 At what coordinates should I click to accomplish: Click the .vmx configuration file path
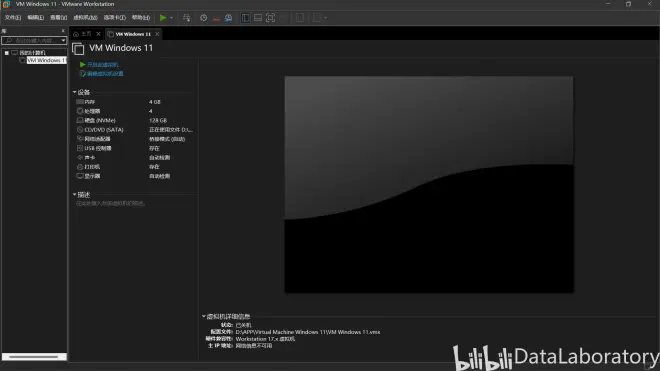tap(308, 332)
